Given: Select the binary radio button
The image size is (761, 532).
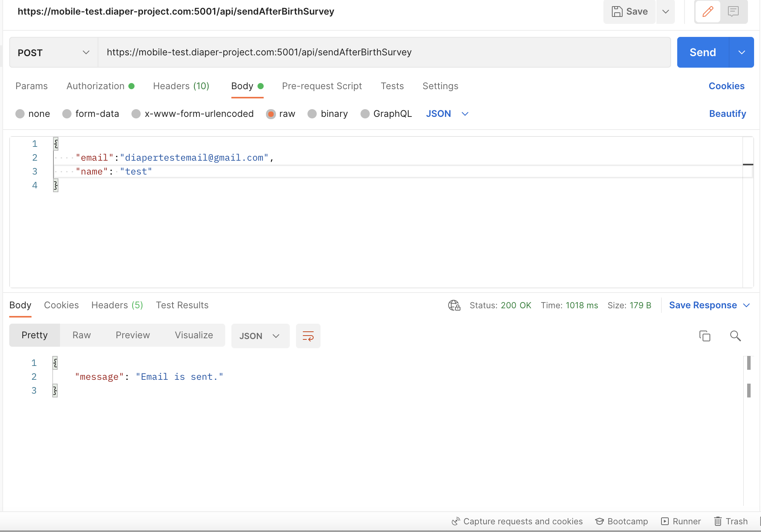Looking at the screenshot, I should 312,114.
